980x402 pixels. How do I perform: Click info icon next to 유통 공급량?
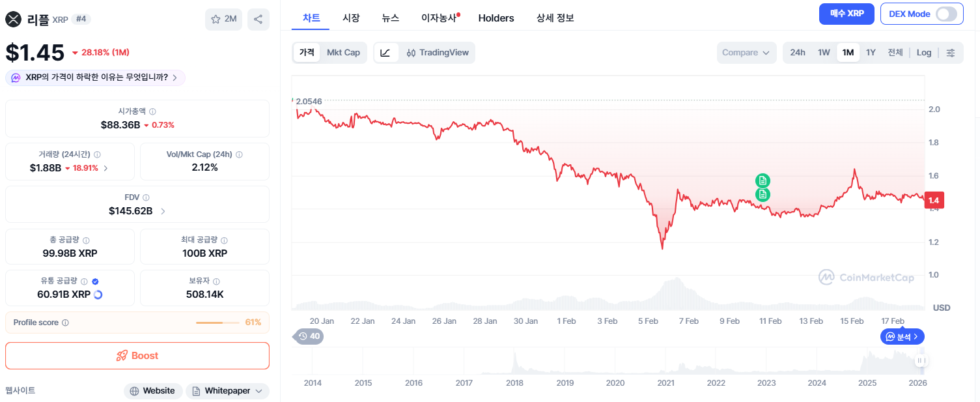pos(84,281)
